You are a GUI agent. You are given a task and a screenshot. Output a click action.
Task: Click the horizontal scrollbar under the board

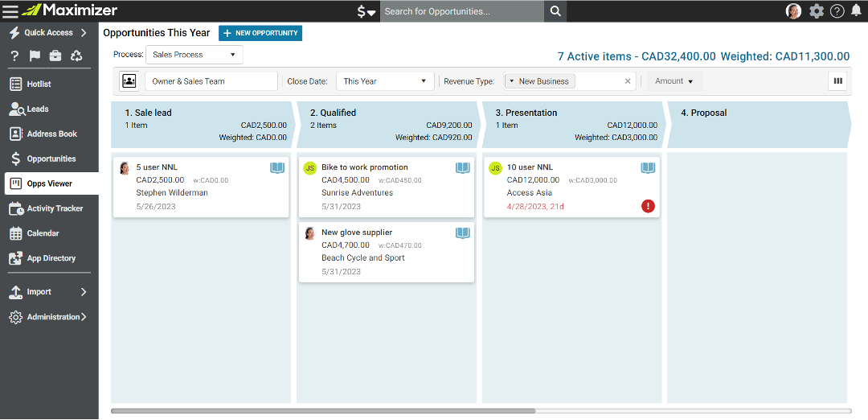[x=323, y=411]
